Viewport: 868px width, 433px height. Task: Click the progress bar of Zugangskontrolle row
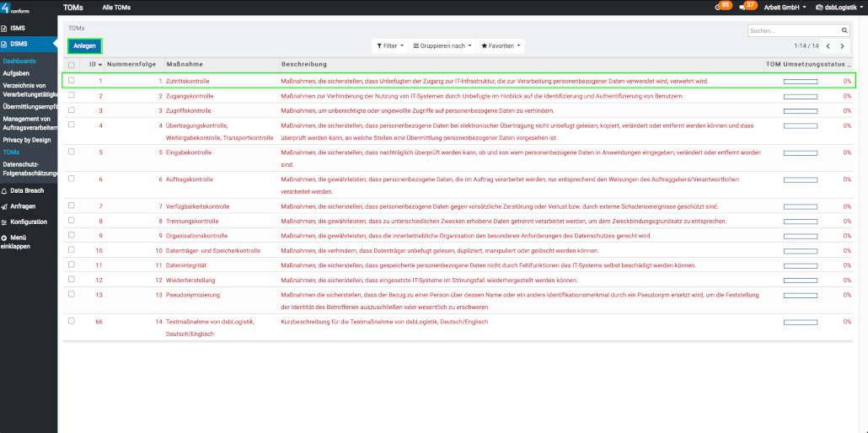point(801,96)
